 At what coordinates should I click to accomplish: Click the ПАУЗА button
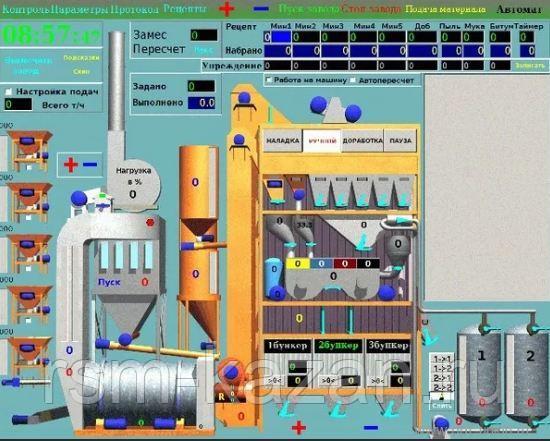click(400, 141)
